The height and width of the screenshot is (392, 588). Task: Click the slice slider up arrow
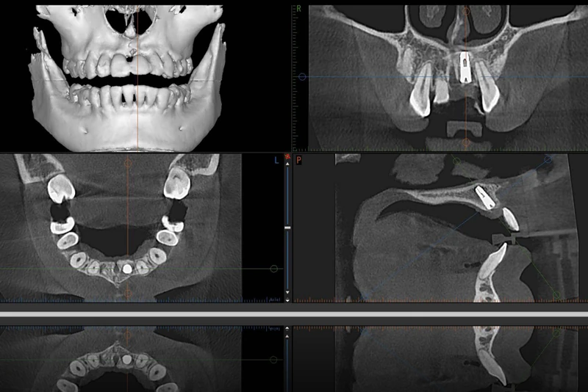(x=287, y=164)
